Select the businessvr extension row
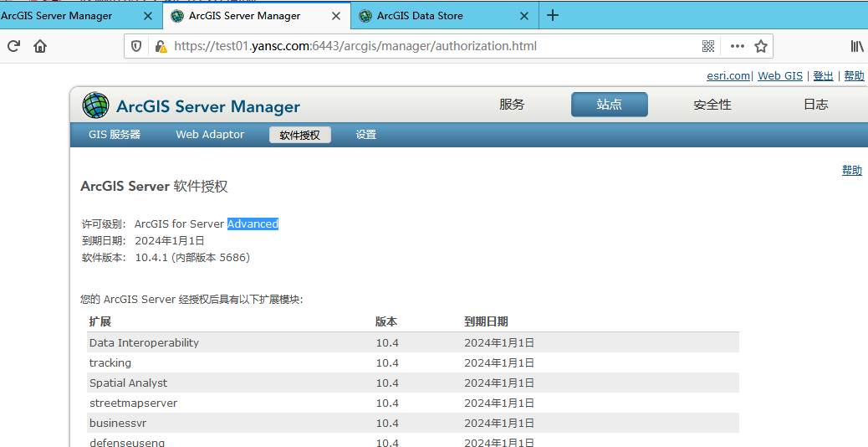 click(x=413, y=424)
